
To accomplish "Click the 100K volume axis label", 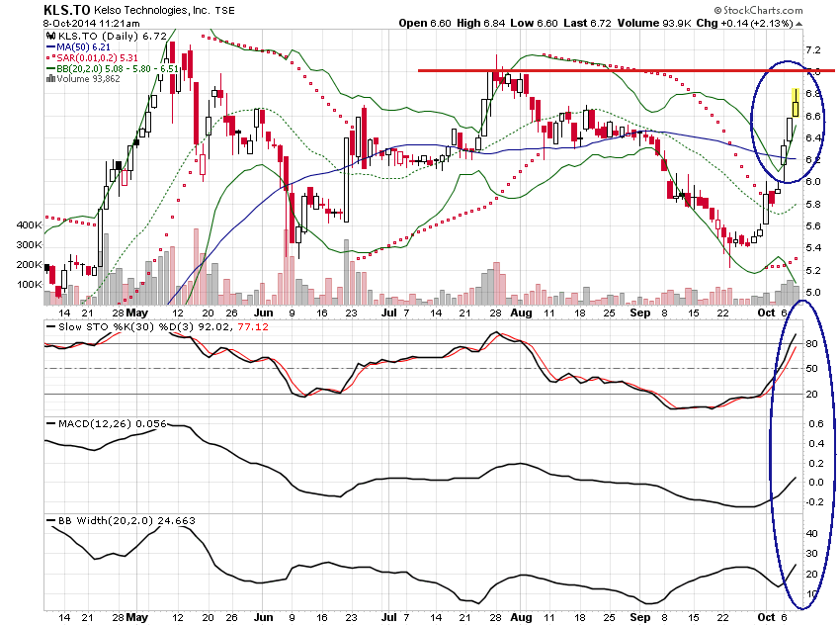I will (x=30, y=285).
